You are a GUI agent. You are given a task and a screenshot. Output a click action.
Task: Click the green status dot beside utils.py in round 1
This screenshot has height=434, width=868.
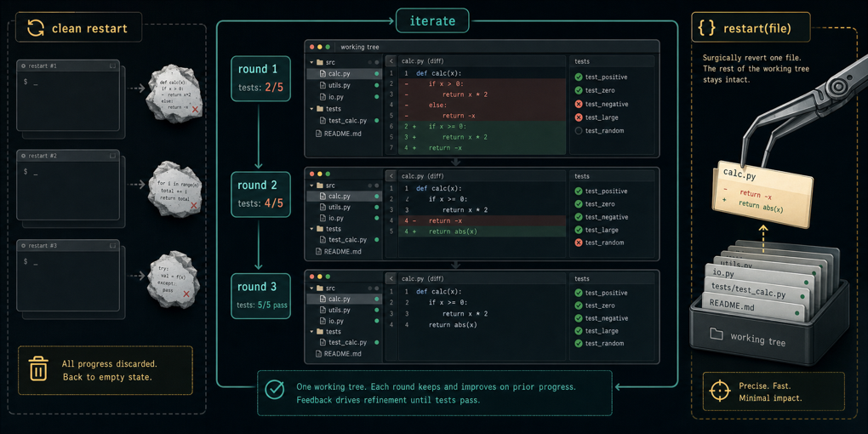coord(377,85)
